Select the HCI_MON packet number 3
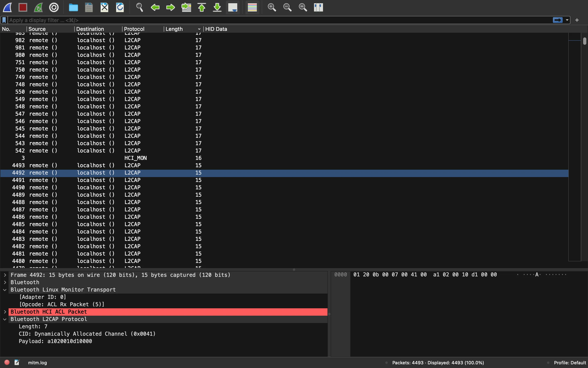Screen dimensions: 588x368 284,158
